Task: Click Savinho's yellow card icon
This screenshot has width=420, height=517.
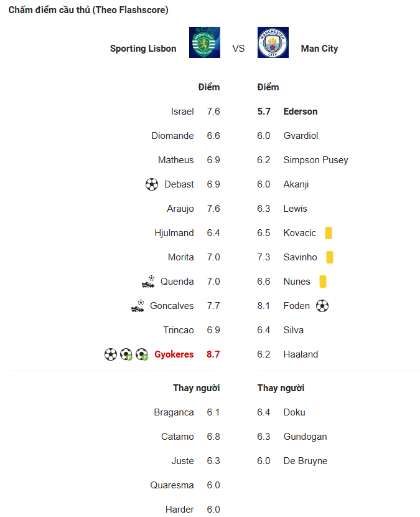Action: coord(330,257)
